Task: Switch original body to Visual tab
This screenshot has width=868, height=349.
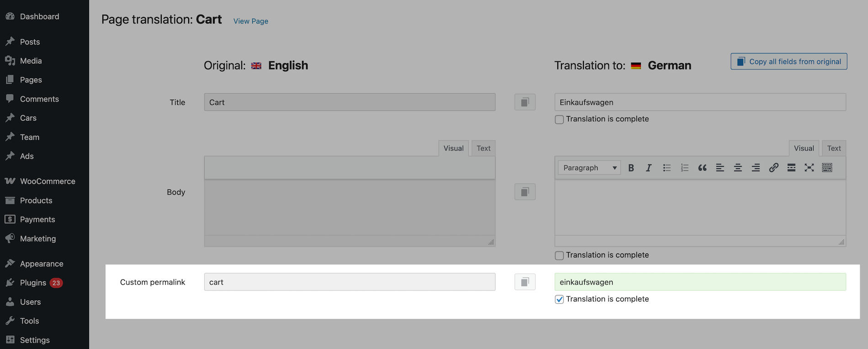Action: point(454,148)
